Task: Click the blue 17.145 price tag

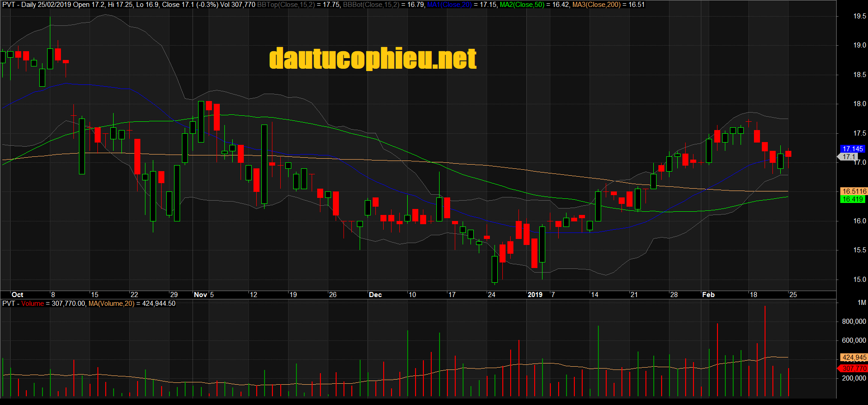Action: point(853,149)
